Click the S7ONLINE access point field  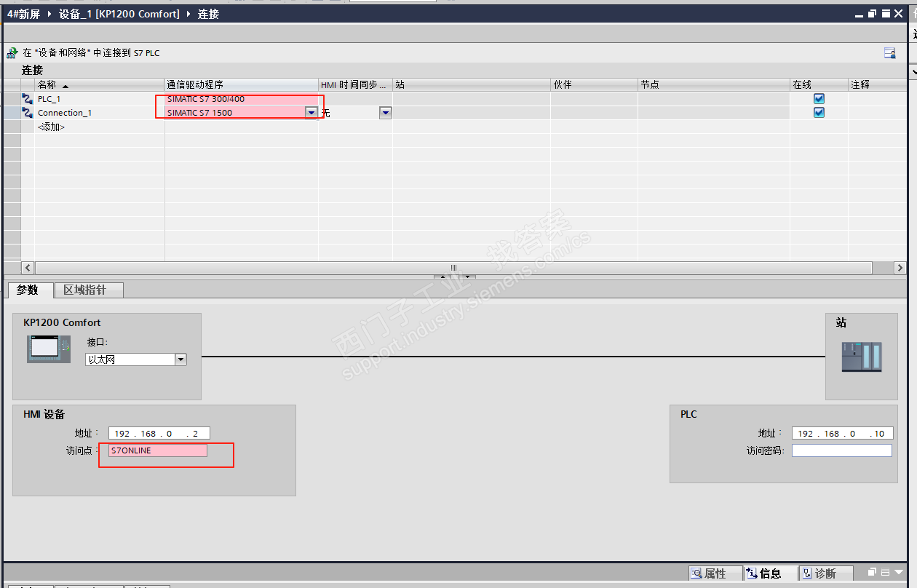click(158, 450)
